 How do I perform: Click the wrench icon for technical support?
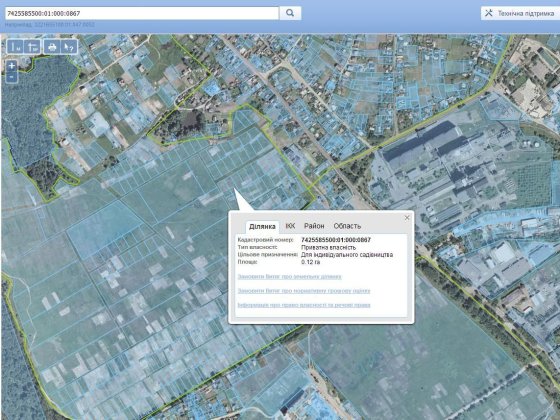tap(489, 13)
